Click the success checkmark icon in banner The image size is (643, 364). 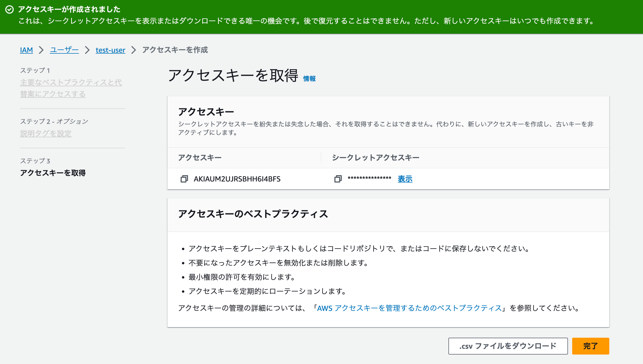(9, 10)
